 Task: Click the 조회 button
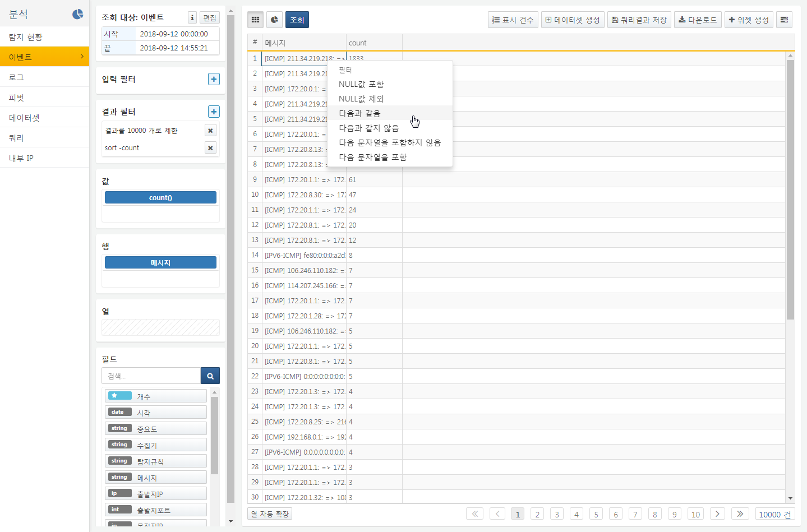(297, 20)
